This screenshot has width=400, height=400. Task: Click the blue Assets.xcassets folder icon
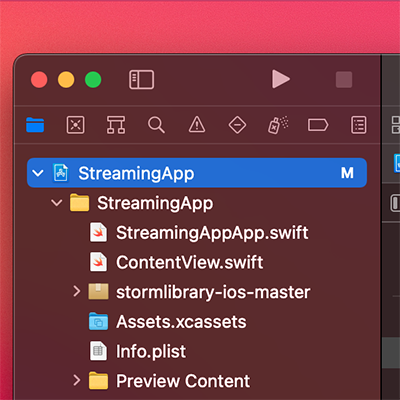[98, 321]
